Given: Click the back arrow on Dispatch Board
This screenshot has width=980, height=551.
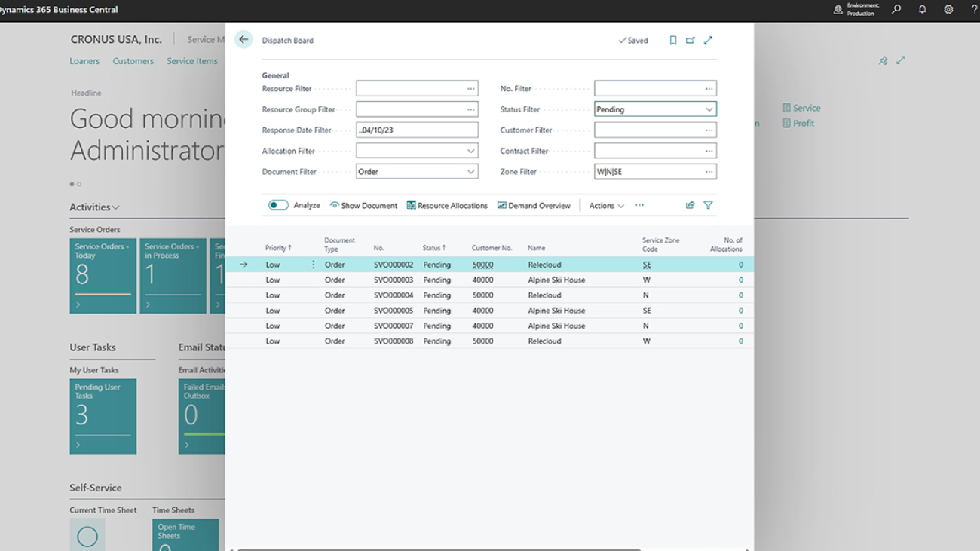Looking at the screenshot, I should (x=243, y=40).
